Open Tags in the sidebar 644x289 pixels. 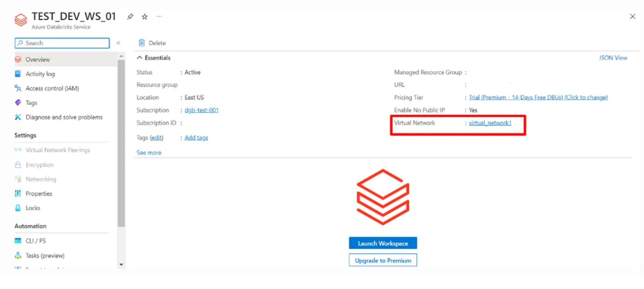(31, 103)
